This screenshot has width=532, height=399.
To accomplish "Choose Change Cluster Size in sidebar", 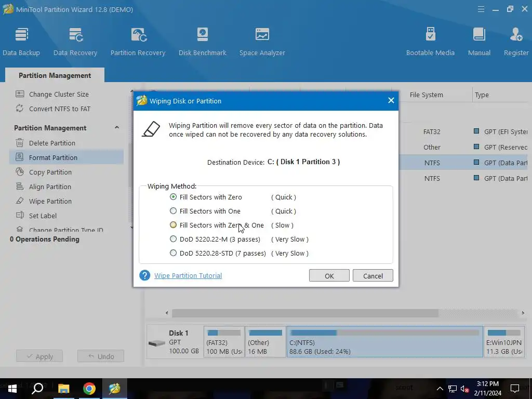I will (x=59, y=95).
